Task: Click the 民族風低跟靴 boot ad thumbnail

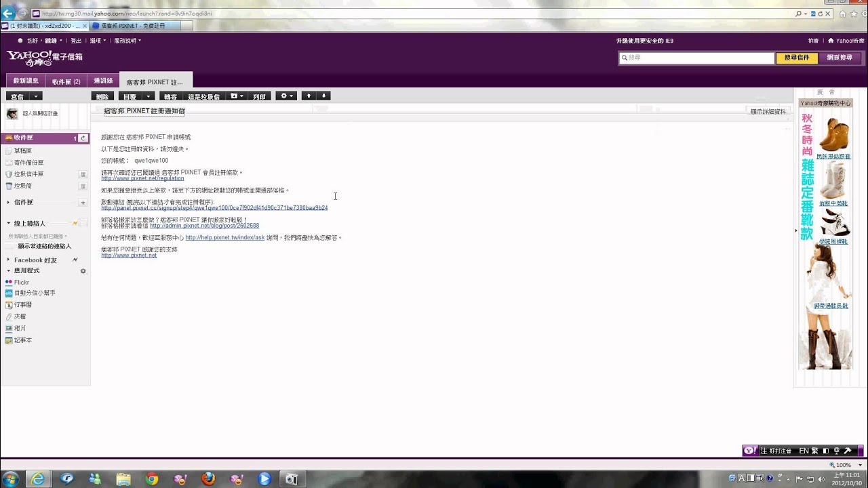Action: pos(833,136)
